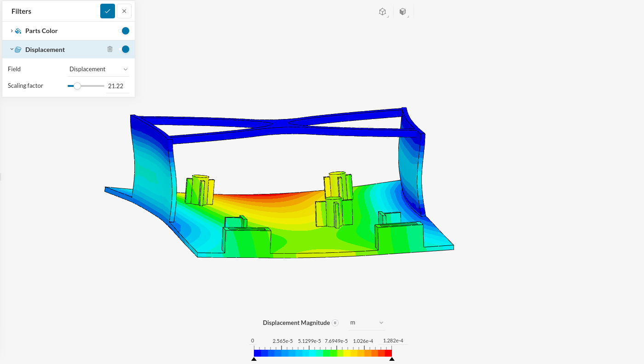Expand the Parts Color filter chevron
The image size is (644, 364).
[11, 31]
